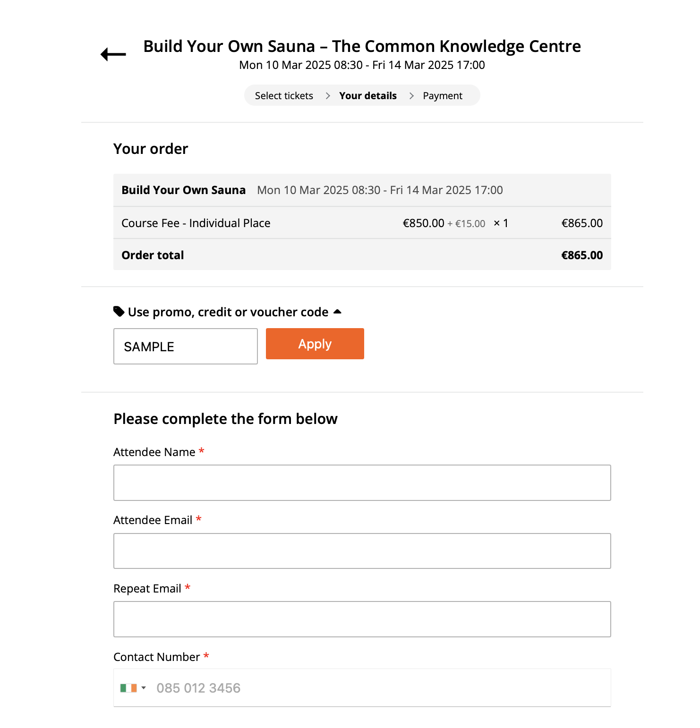
Task: Open the Payment step
Action: [x=442, y=96]
